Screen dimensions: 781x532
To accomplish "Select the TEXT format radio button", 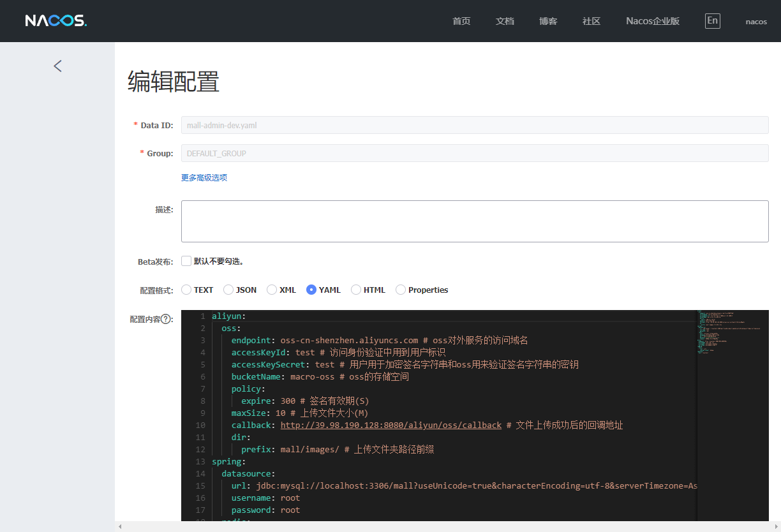I will (186, 290).
